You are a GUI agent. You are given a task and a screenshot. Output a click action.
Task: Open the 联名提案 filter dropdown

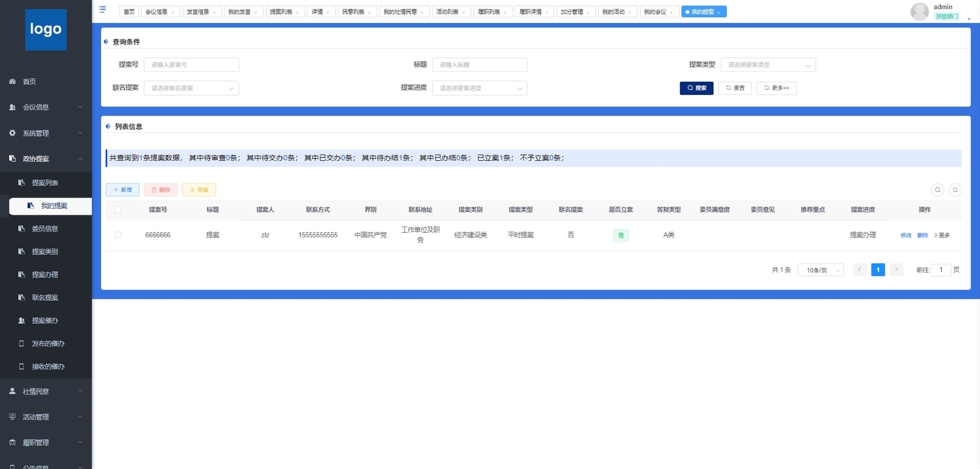191,88
